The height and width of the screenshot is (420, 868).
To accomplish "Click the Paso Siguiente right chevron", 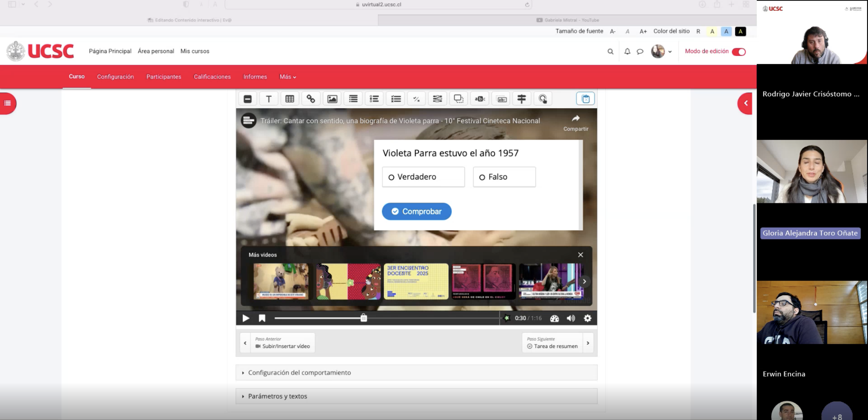I will [x=588, y=343].
